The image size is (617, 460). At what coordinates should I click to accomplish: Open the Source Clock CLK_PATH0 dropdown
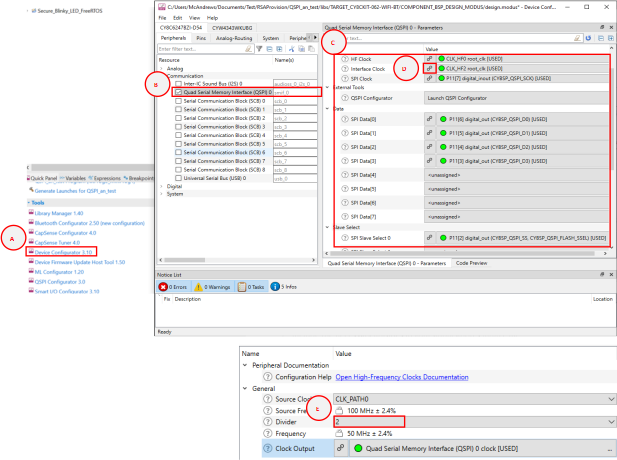click(x=611, y=399)
